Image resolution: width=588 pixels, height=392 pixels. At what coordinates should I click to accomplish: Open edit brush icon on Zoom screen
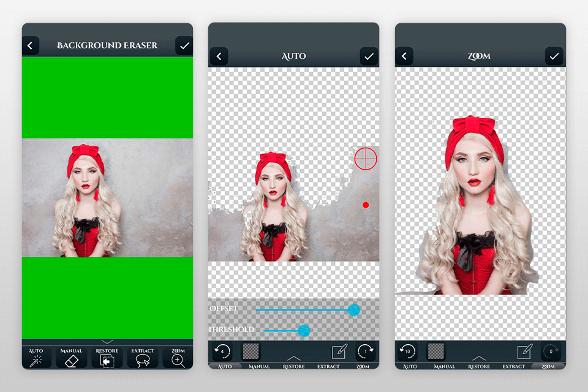[x=525, y=352]
